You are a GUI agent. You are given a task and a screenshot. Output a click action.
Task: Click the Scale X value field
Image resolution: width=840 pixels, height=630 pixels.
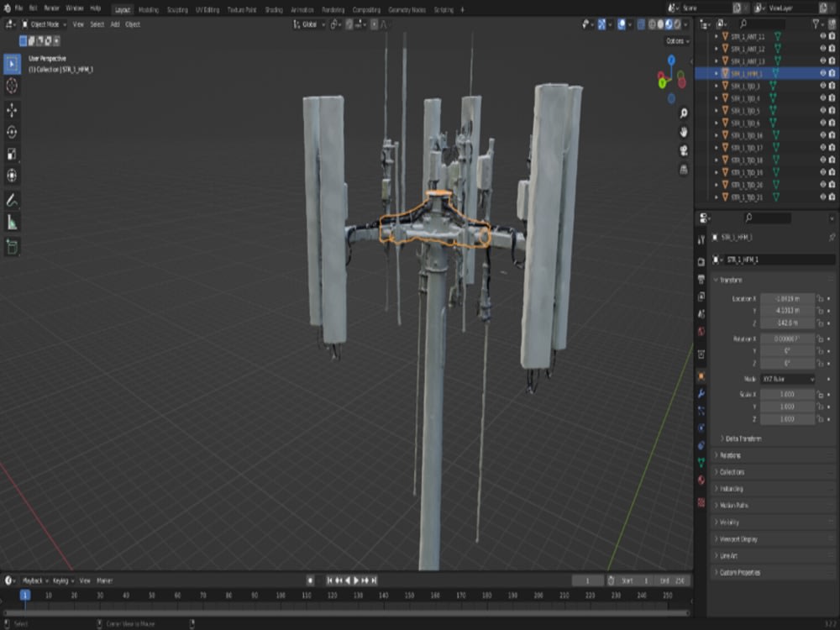point(788,394)
